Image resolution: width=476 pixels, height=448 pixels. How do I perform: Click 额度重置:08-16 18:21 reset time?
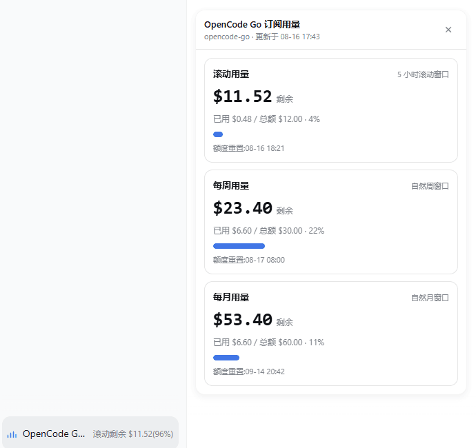click(x=248, y=148)
